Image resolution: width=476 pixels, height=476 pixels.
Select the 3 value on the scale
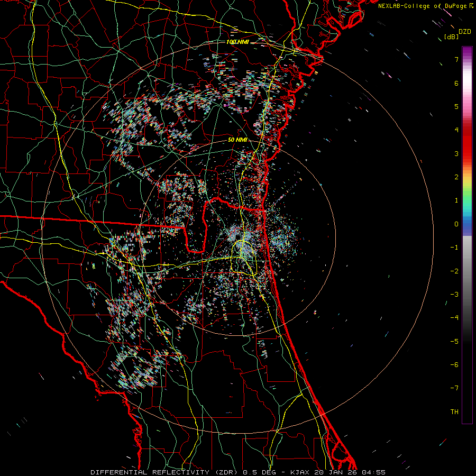pos(456,153)
